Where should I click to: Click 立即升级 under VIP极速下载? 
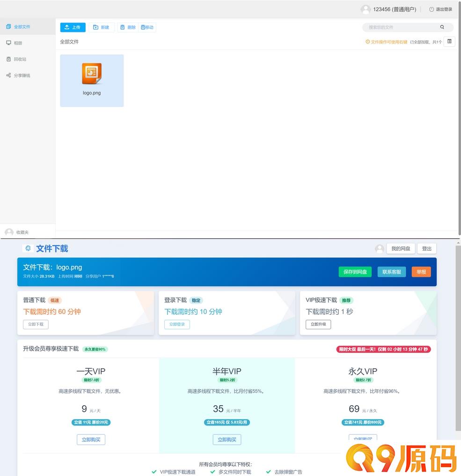coord(318,324)
